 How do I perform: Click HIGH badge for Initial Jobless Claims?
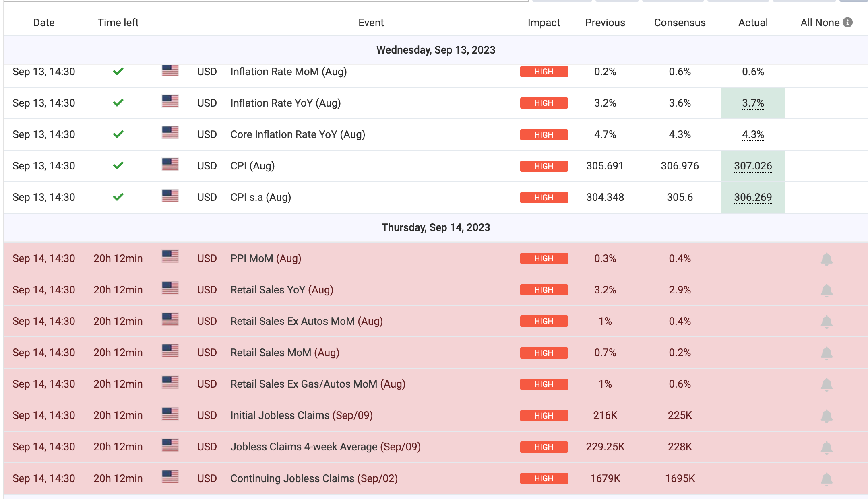tap(544, 416)
